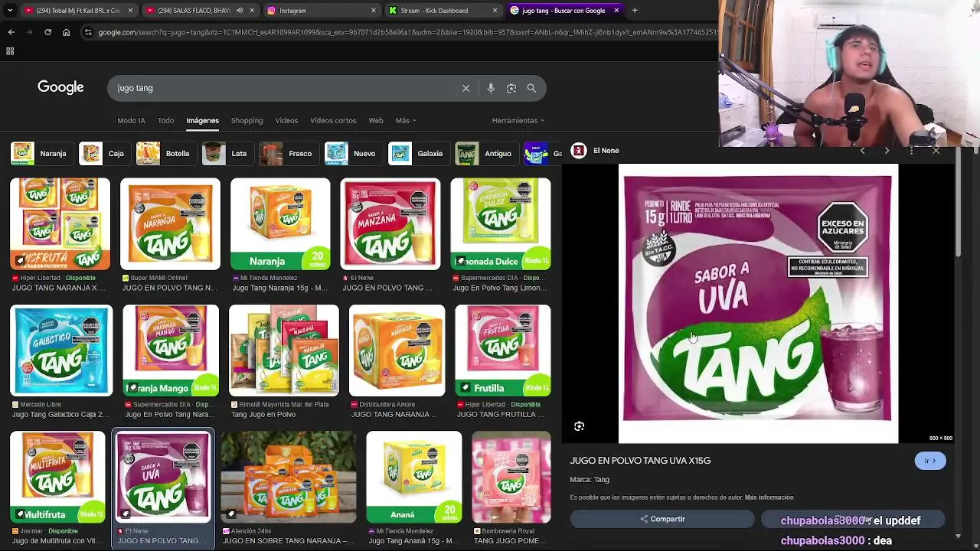Start voice search with microphone
The width and height of the screenshot is (980, 551).
[x=491, y=88]
